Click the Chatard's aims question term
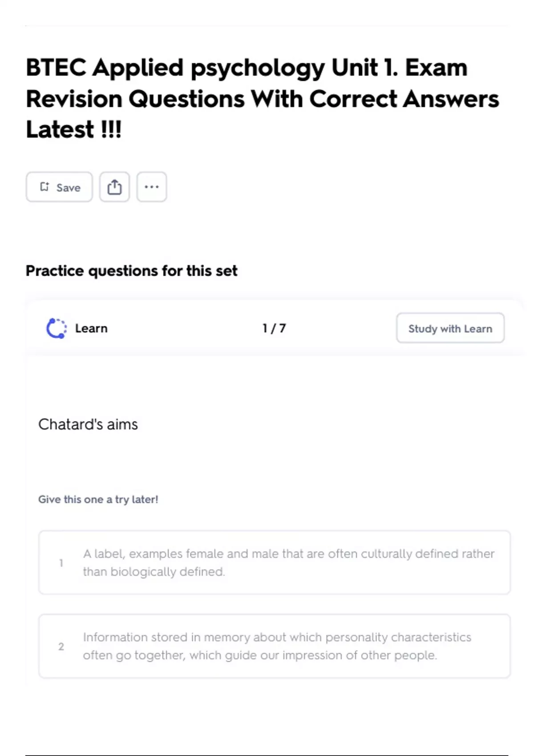The image size is (534, 756). 88,424
